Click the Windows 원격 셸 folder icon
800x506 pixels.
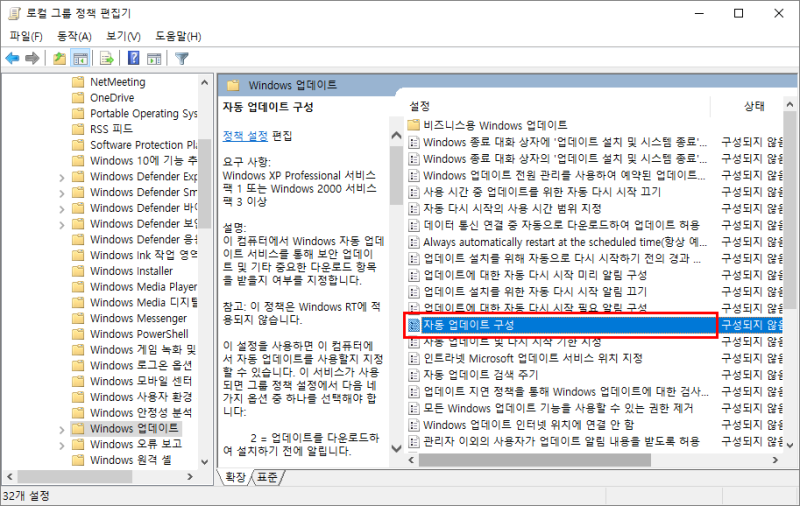[x=78, y=460]
